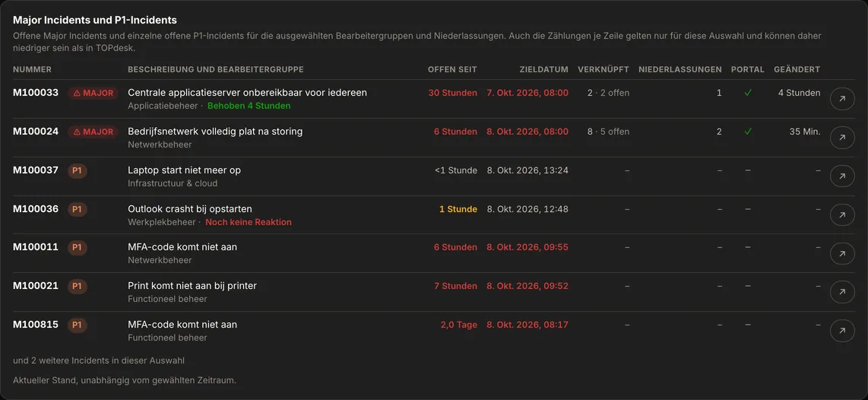This screenshot has height=400, width=868.
Task: Click '2,0 Tage' open duration
Action: [x=459, y=325]
